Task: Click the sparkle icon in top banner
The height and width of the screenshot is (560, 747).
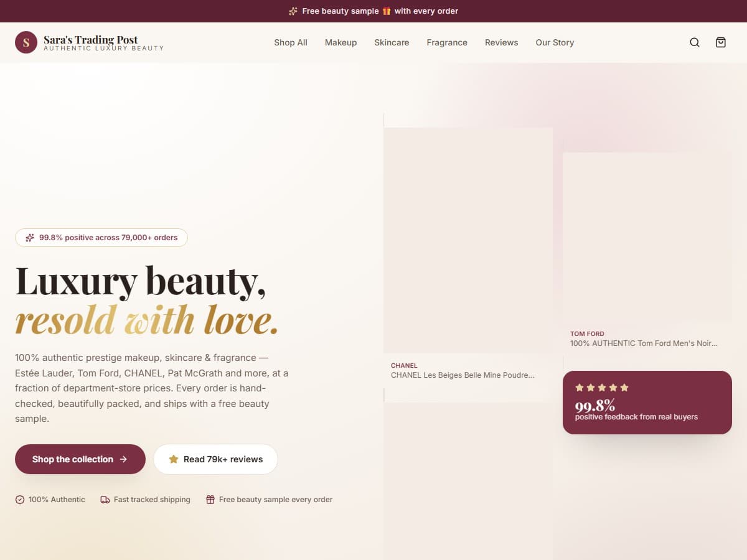Action: (x=293, y=11)
